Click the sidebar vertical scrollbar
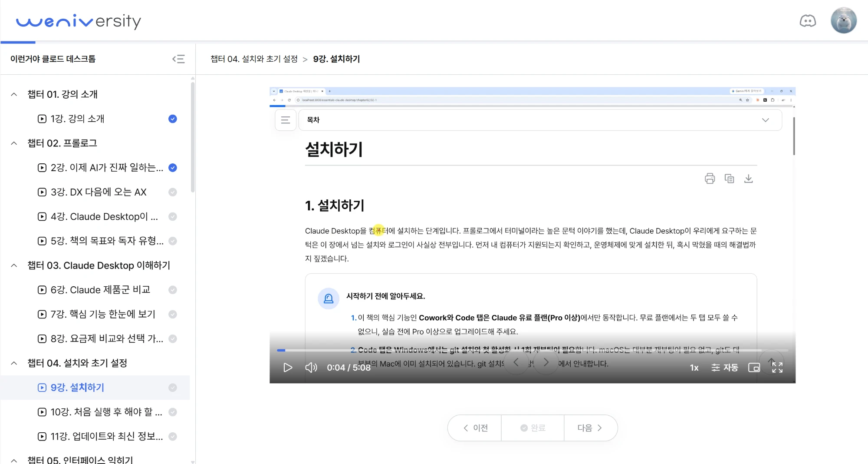The width and height of the screenshot is (868, 464). point(193,137)
